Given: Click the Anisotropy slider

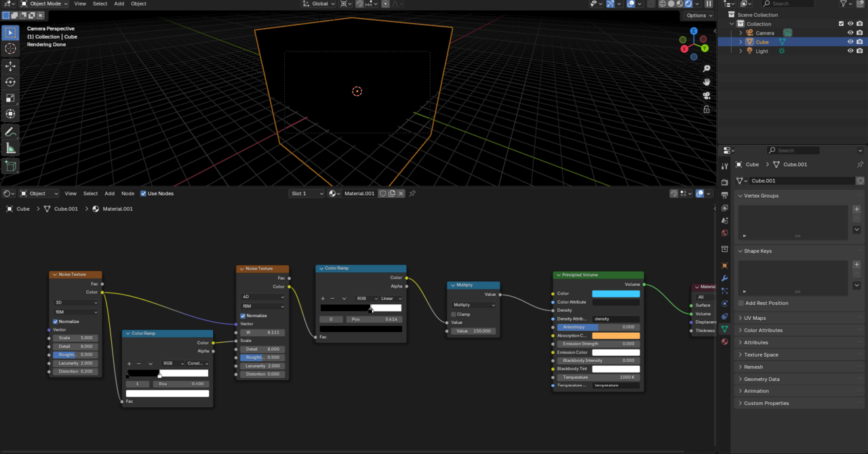Looking at the screenshot, I should (597, 327).
